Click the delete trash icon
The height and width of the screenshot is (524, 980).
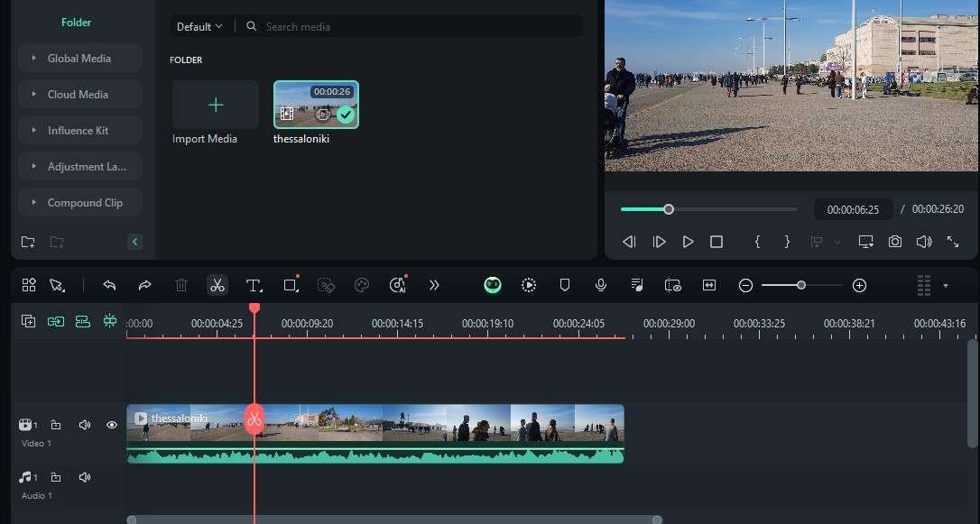tap(180, 285)
